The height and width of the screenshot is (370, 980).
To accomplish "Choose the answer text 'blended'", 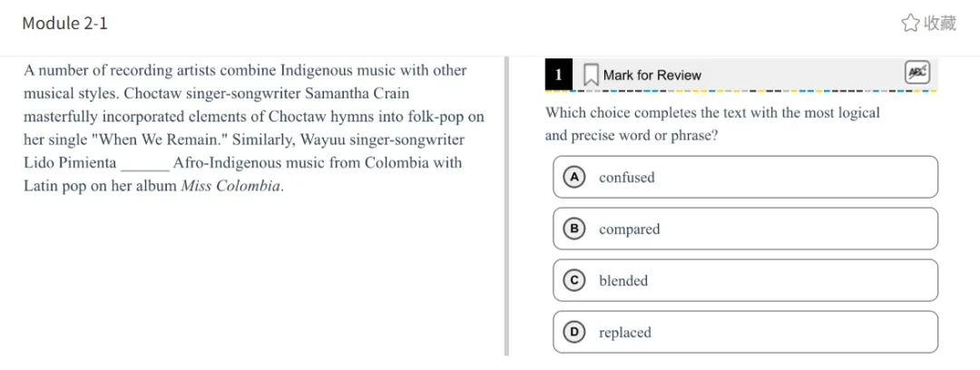I will pos(623,281).
